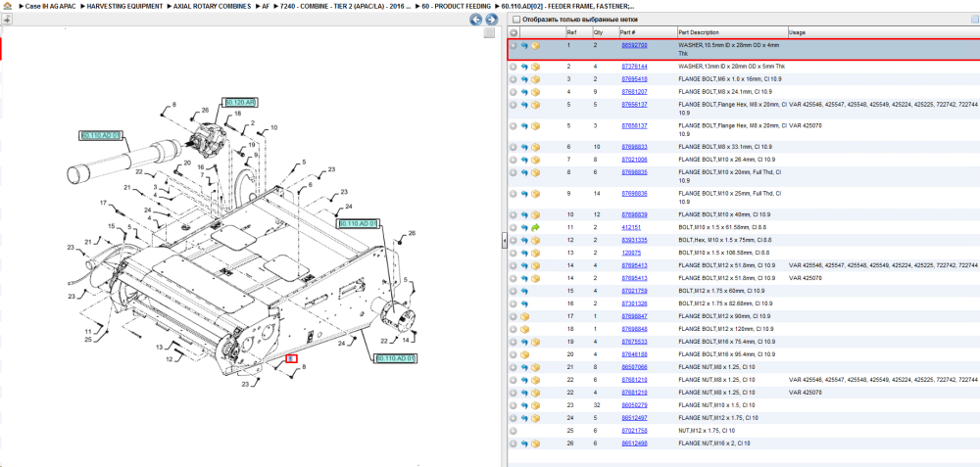Click the Usage column header
The image size is (980, 467).
click(797, 32)
